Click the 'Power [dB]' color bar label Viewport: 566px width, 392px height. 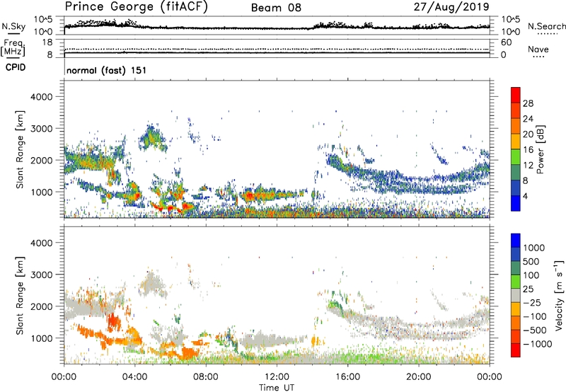pos(541,149)
